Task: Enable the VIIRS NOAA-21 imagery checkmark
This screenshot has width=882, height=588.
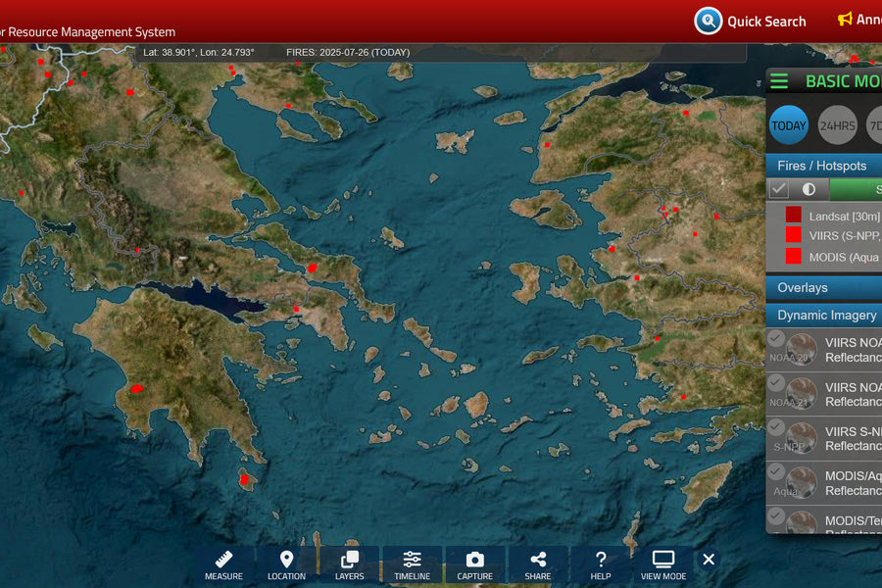Action: 776,382
